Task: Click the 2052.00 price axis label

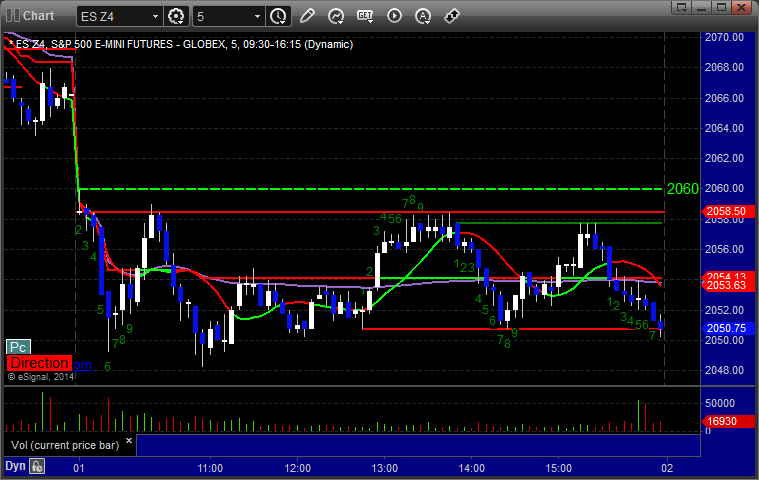Action: (x=724, y=310)
